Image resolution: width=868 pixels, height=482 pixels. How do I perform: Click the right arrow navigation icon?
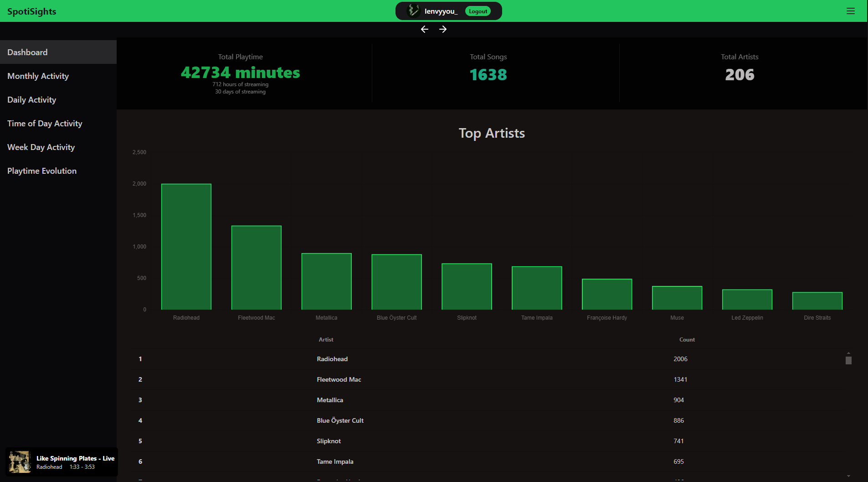coord(443,29)
